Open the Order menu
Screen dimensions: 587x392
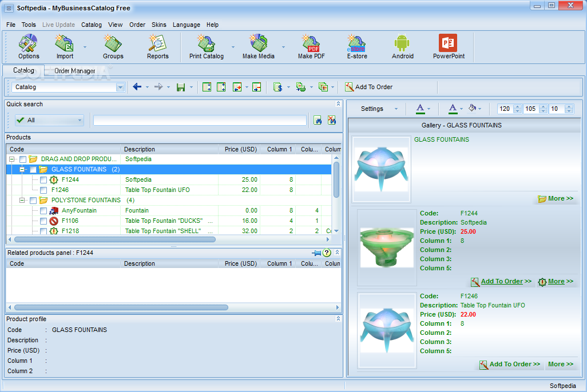click(137, 25)
